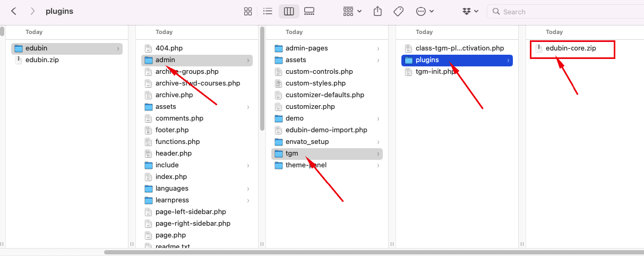Select edubin-core.zip file
This screenshot has height=256, width=644.
571,48
